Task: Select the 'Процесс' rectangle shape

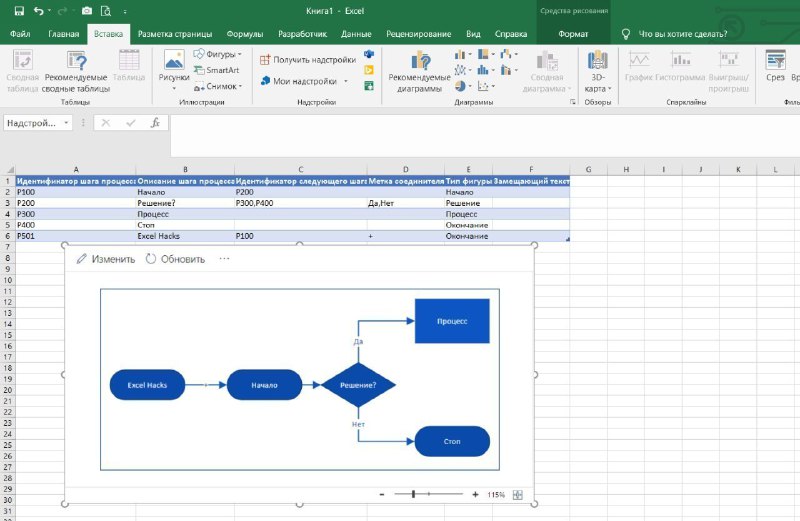Action: point(452,321)
